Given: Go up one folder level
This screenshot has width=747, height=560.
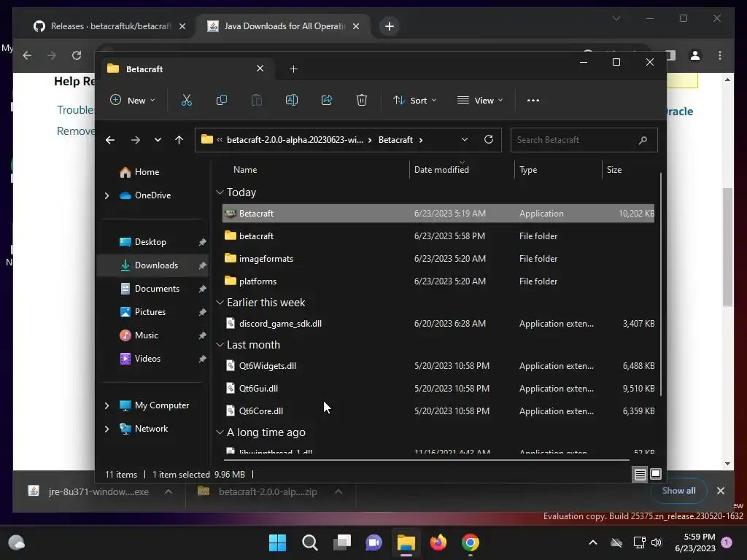Looking at the screenshot, I should pos(179,140).
